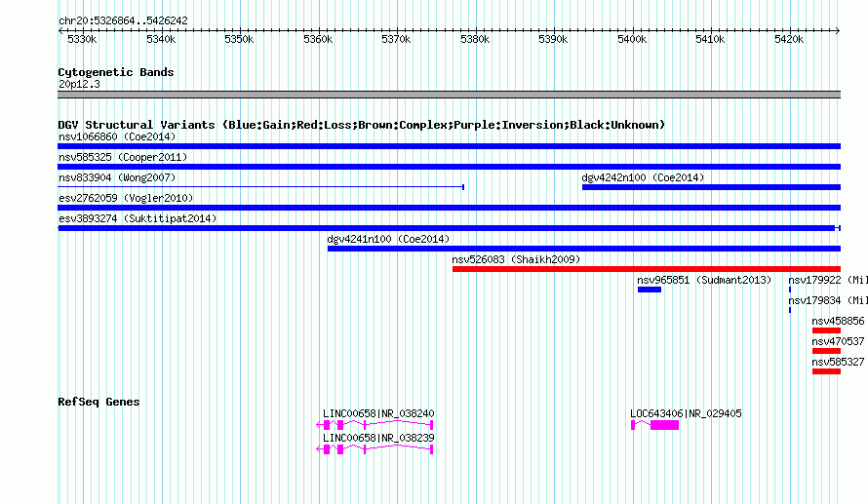
Task: Click the nsv585325 (Cooper2011) label
Action: pyautogui.click(x=123, y=157)
